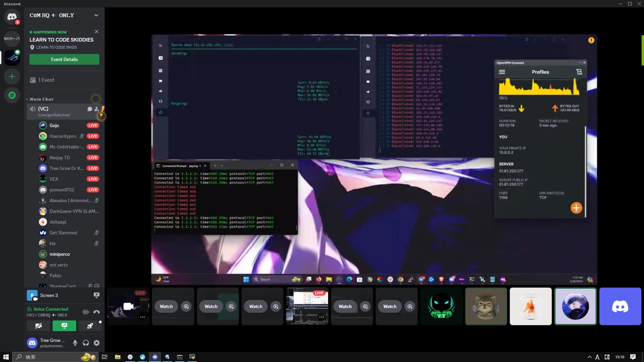The width and height of the screenshot is (644, 362).
Task: Select the cat avatar tile
Action: tap(486, 306)
